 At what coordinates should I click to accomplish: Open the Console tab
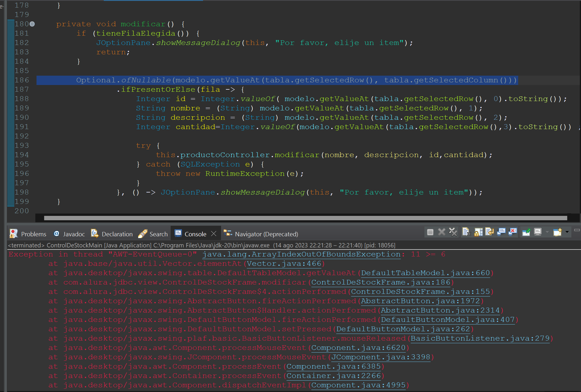196,234
